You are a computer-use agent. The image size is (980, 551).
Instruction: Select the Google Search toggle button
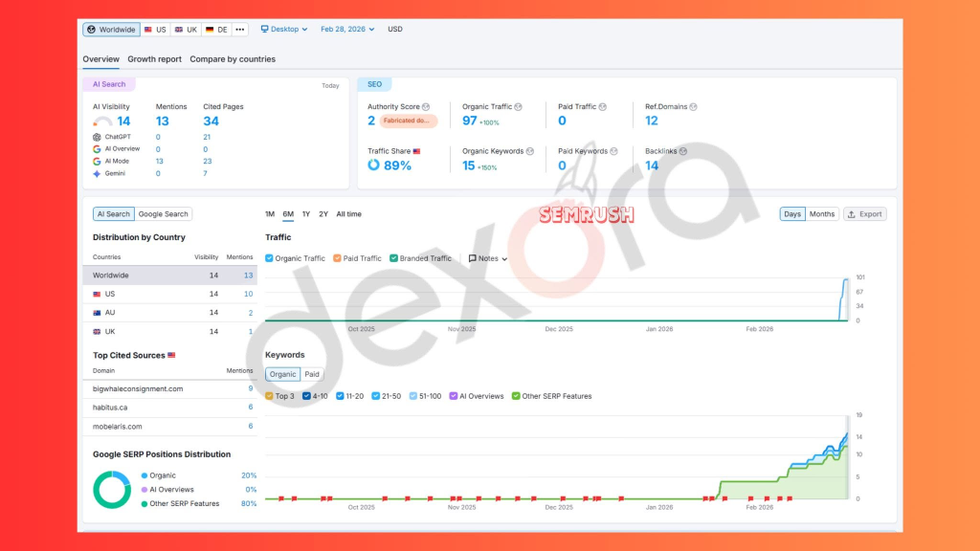pos(163,214)
